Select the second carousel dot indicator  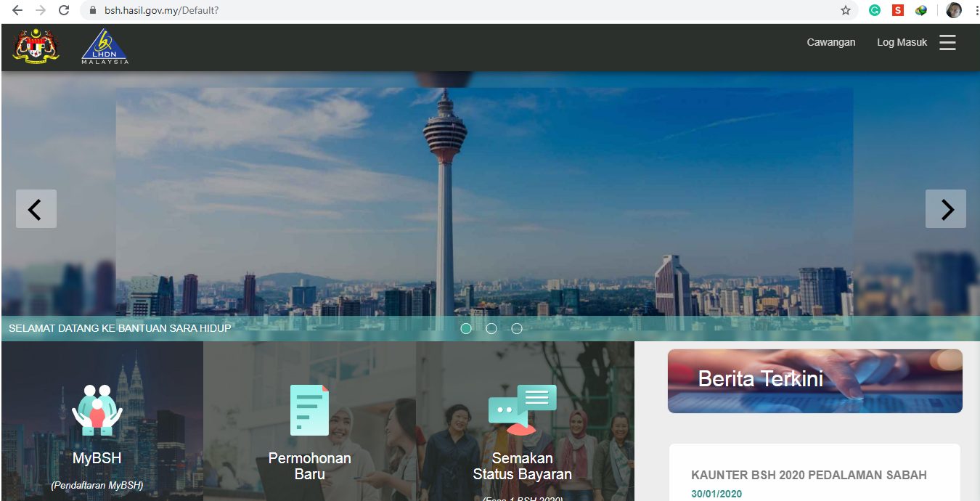click(x=491, y=328)
